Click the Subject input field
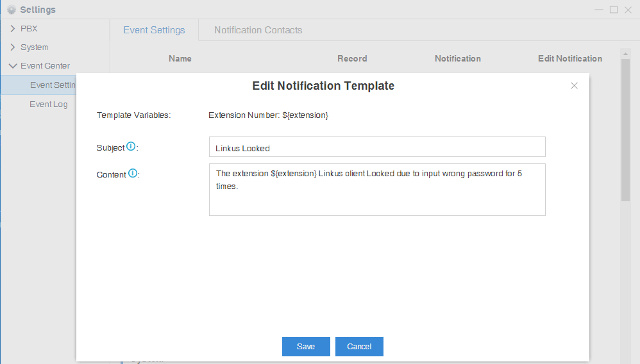The image size is (640, 364). pyautogui.click(x=377, y=147)
